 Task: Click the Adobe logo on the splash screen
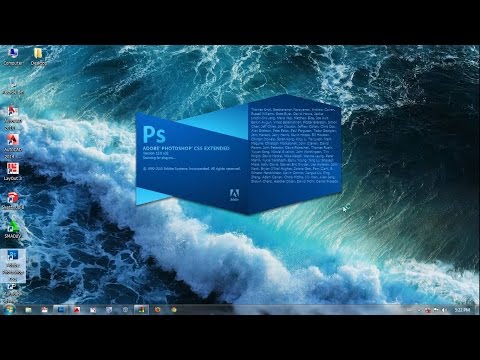235,195
